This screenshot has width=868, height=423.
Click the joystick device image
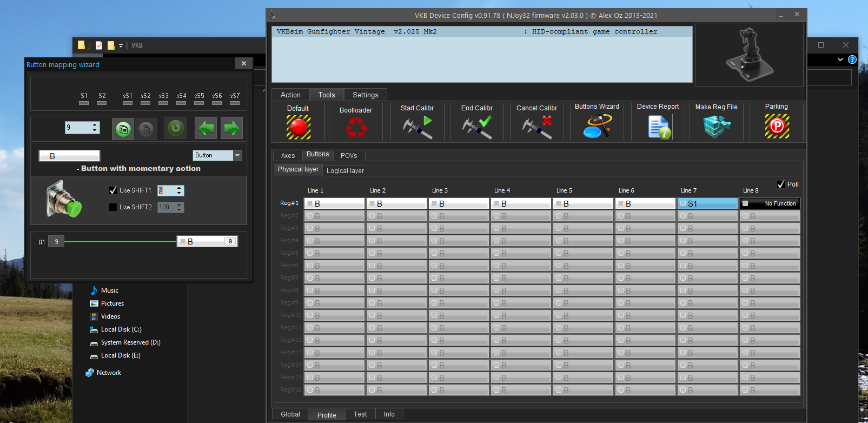[x=750, y=55]
